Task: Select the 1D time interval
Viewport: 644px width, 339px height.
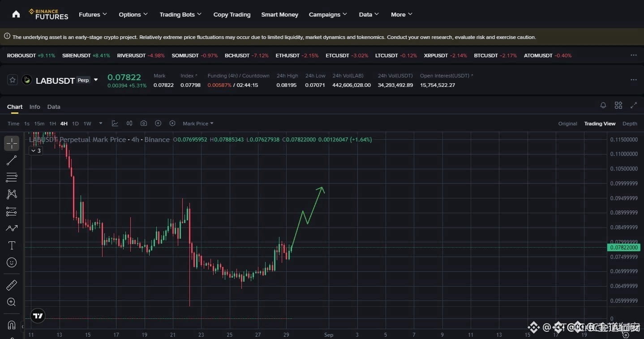Action: (75, 124)
